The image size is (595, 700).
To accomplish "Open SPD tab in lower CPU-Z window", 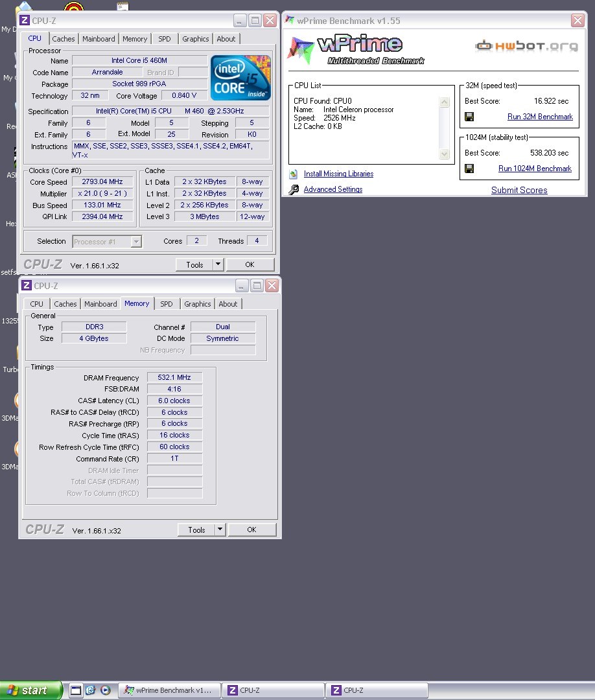I will (166, 304).
